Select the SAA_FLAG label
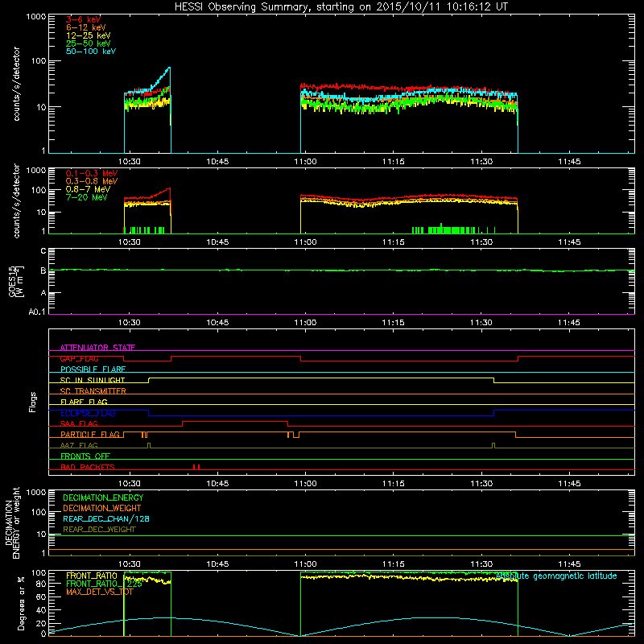Screen dimensions: 644x644 click(79, 423)
